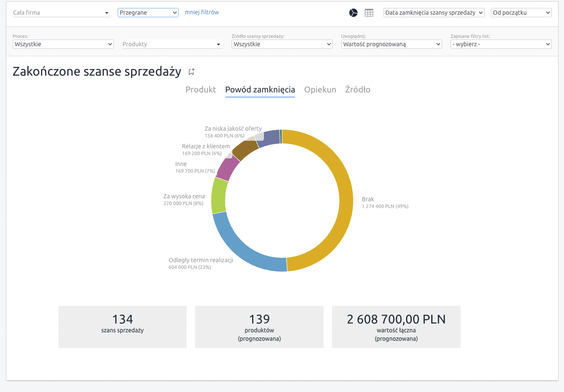Click the '134 szans sprzedaży' summary card
Image resolution: width=564 pixels, height=392 pixels.
pyautogui.click(x=122, y=326)
